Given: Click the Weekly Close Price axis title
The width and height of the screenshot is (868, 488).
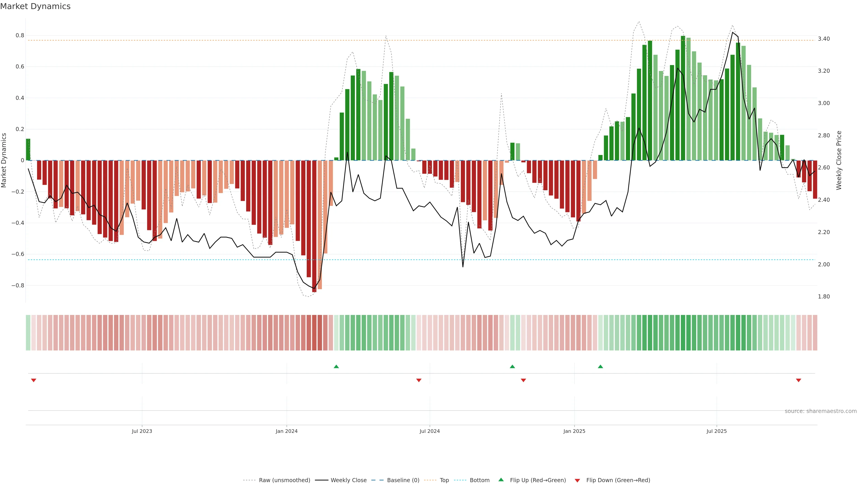Looking at the screenshot, I should (839, 160).
